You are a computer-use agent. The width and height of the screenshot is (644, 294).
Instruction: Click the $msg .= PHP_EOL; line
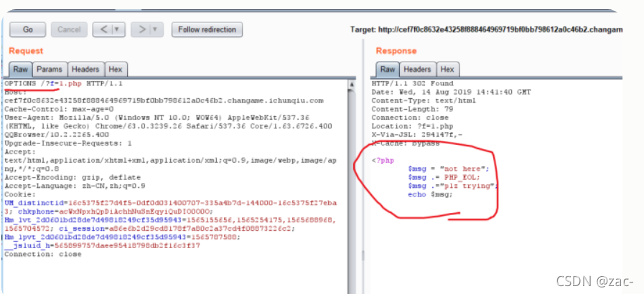(444, 177)
